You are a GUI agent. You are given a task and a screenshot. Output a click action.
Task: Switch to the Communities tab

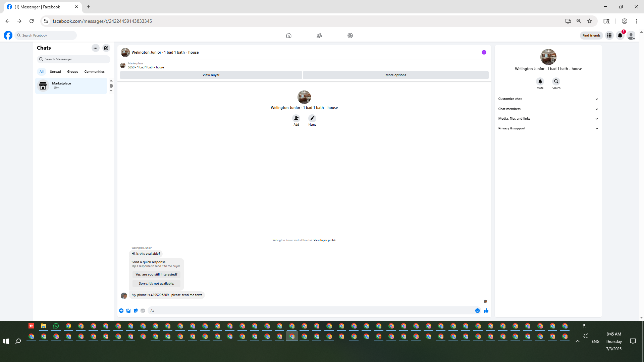94,72
